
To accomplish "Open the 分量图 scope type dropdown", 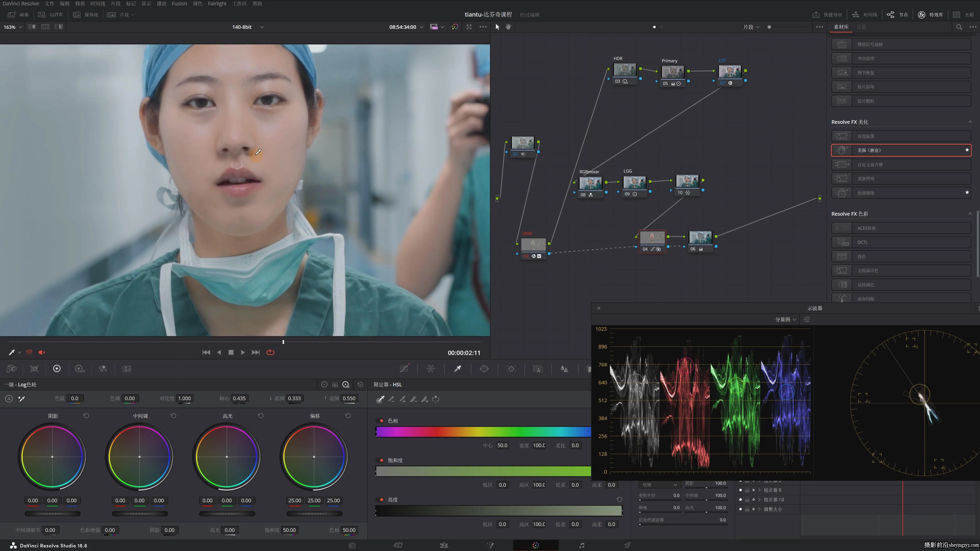I will point(786,319).
